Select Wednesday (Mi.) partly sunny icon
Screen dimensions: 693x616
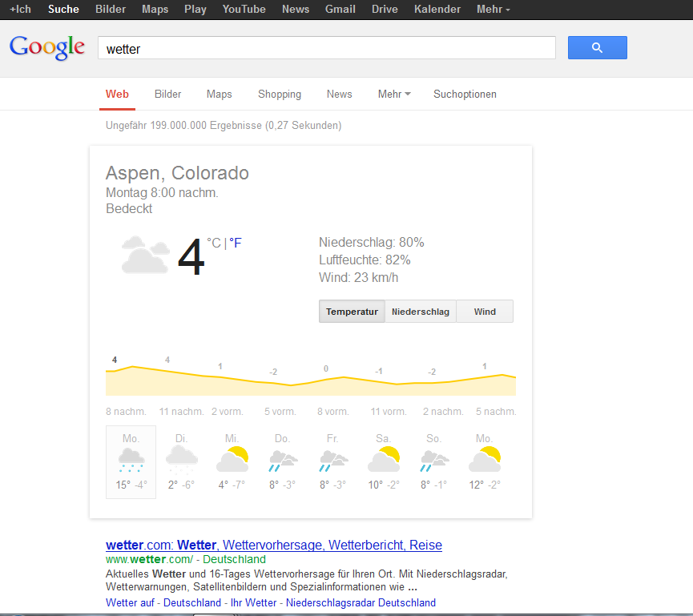pos(232,460)
